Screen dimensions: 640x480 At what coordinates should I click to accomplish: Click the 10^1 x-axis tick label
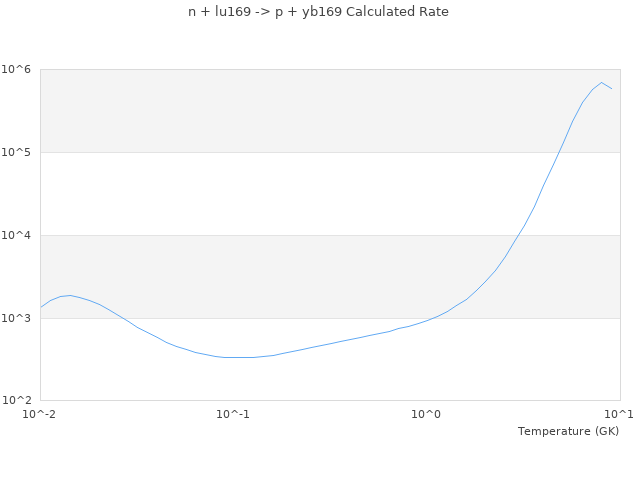point(620,414)
